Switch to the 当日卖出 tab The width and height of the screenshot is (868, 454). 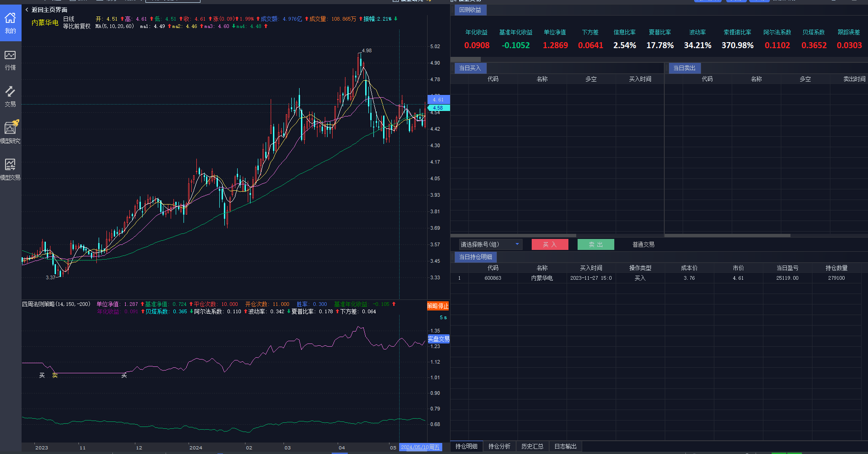tap(684, 68)
